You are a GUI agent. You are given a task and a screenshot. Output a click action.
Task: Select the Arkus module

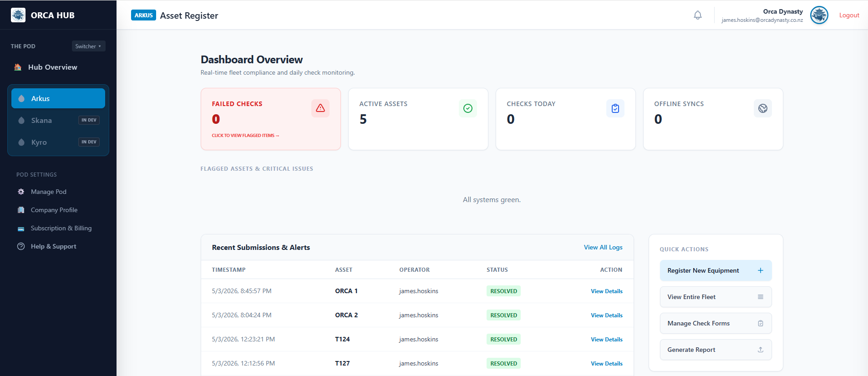pos(58,98)
